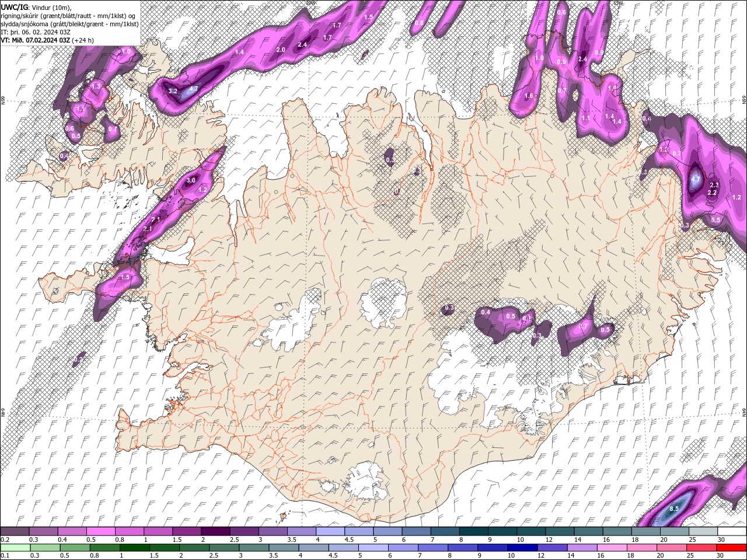This screenshot has height=560, width=747.
Task: Select the darkest green swatch labelled 1
Action: (x=134, y=548)
